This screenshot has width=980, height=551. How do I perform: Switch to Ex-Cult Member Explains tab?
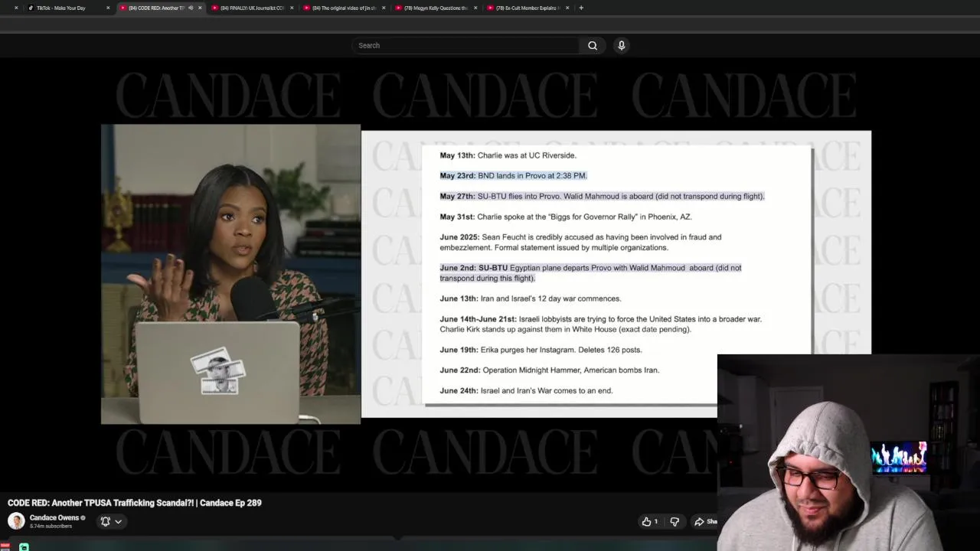528,8
